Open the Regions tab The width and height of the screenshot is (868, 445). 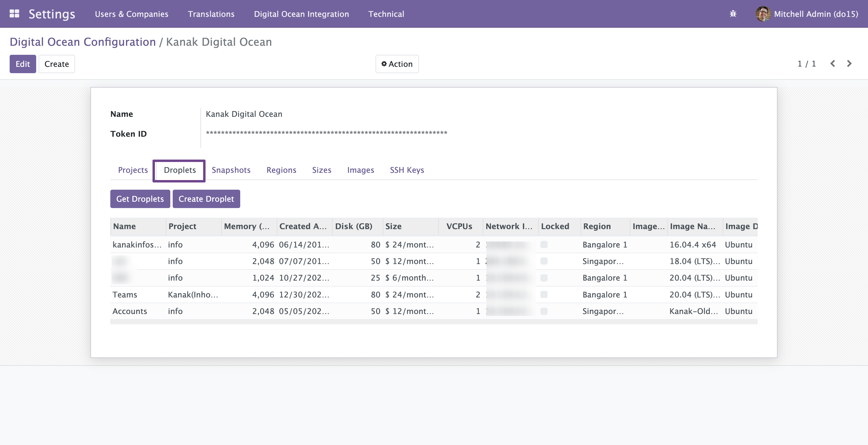click(x=281, y=170)
